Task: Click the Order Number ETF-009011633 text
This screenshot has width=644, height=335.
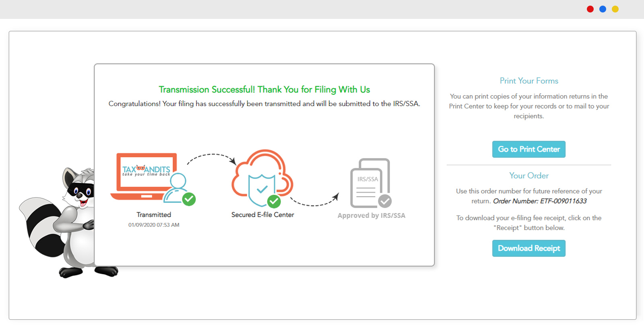Action: pyautogui.click(x=540, y=201)
